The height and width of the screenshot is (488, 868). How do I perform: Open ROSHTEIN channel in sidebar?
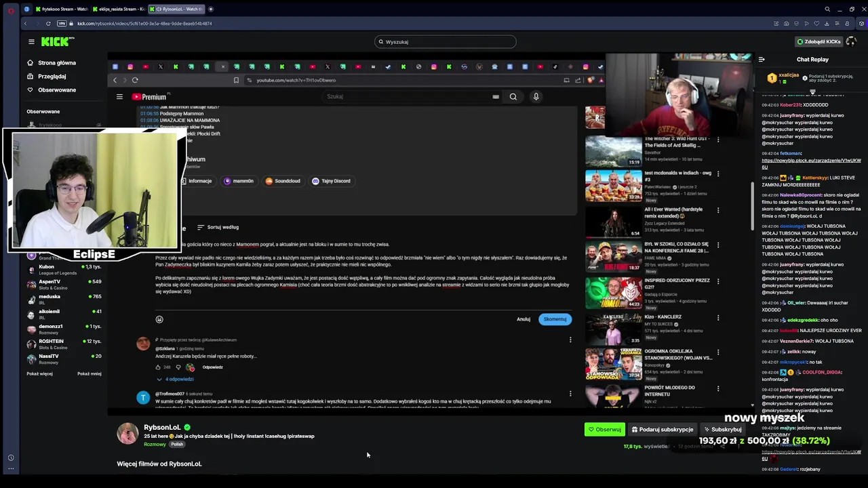tap(64, 344)
